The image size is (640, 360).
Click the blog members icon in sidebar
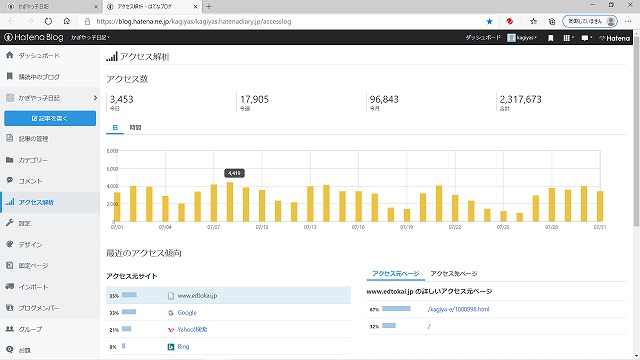point(10,308)
